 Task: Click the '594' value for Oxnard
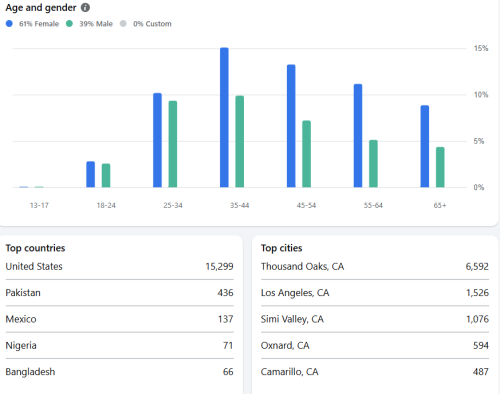481,345
